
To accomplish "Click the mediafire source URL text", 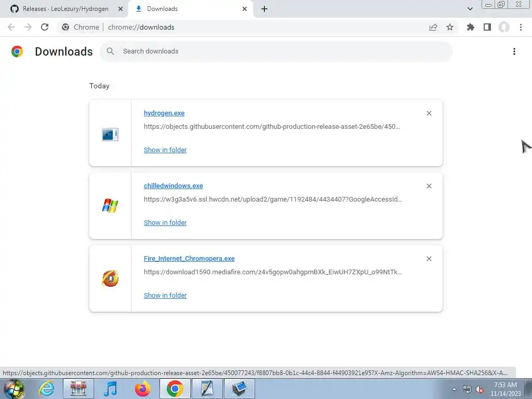I will [272, 272].
